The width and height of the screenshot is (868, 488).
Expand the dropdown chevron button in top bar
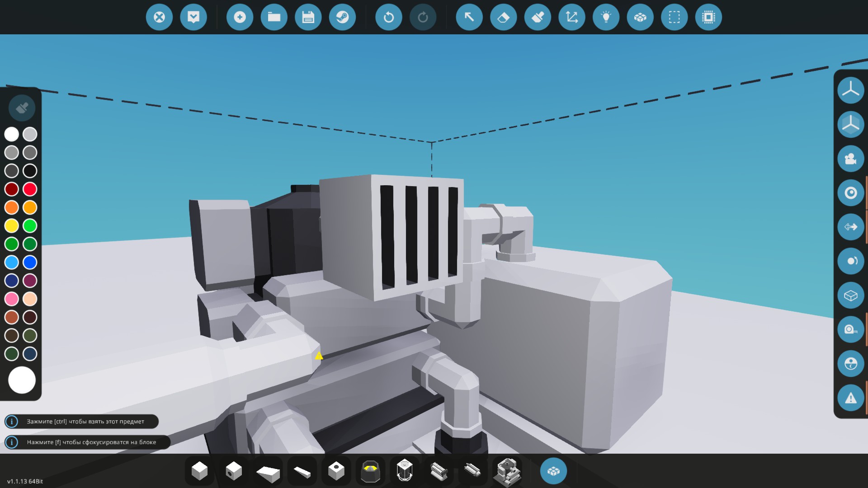pos(193,17)
